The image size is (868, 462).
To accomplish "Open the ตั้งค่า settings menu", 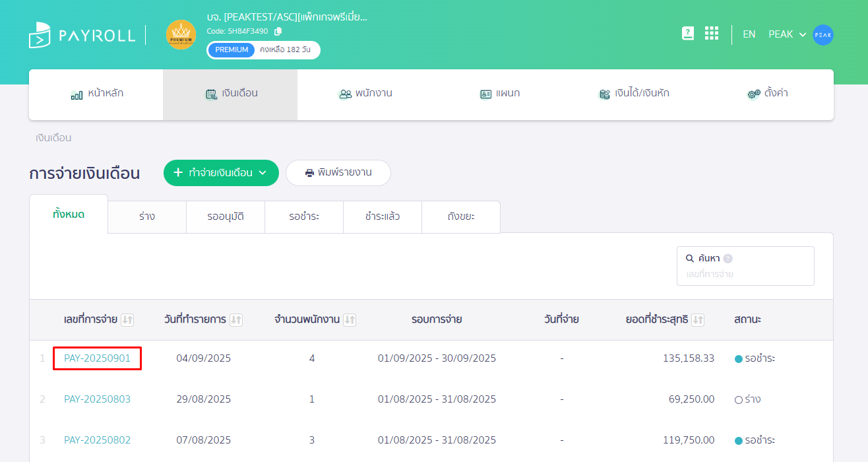I will 767,94.
